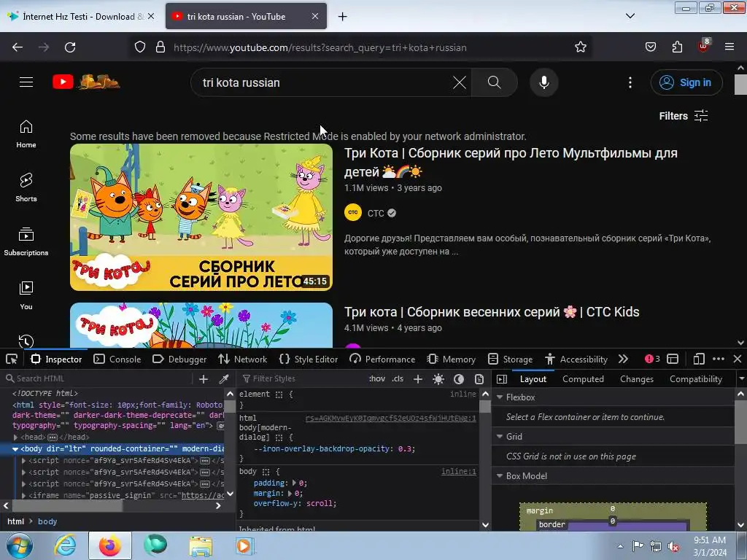
Task: Show site tracking protection shield info
Action: [x=139, y=47]
